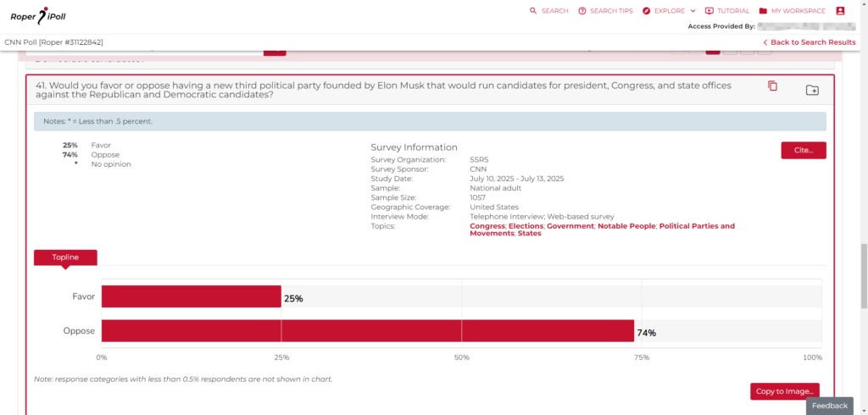Open the Search Tips help page
Image resolution: width=868 pixels, height=415 pixels.
click(x=605, y=11)
